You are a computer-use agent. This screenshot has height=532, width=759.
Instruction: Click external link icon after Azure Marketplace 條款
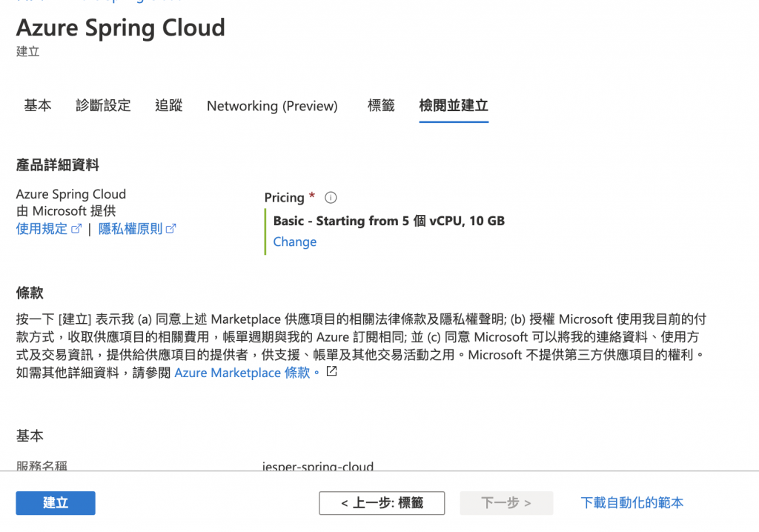[x=331, y=371]
